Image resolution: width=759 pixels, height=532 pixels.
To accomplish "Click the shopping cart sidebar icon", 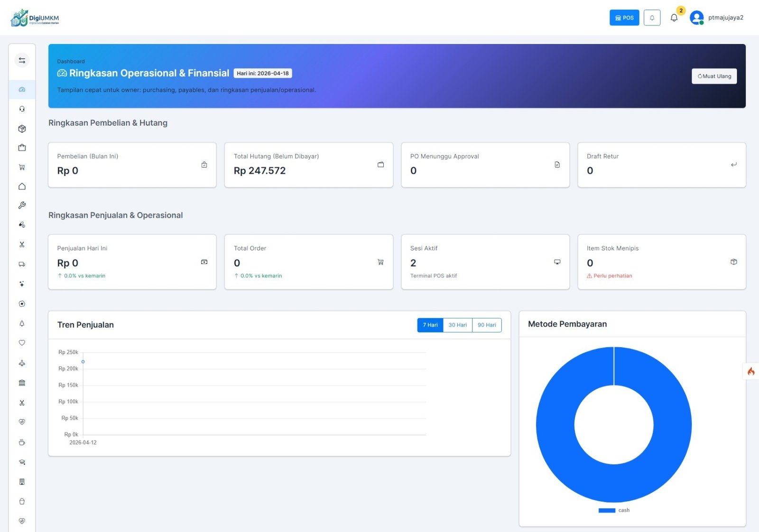I will tap(22, 167).
